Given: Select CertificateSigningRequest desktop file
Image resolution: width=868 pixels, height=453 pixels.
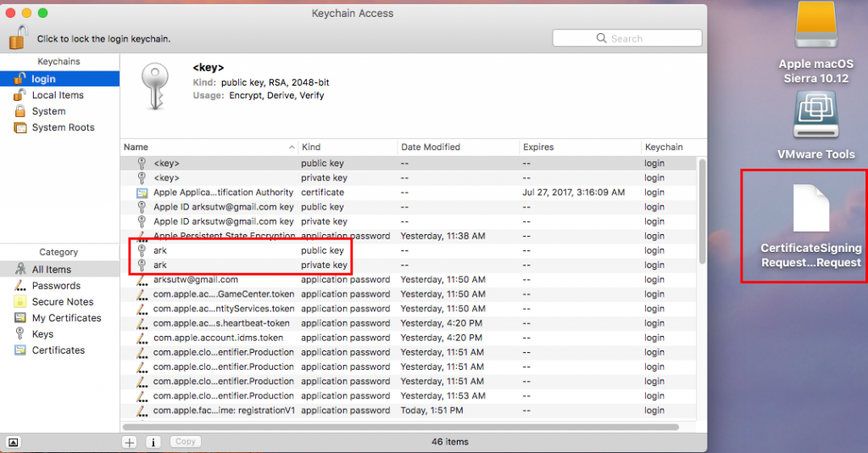Looking at the screenshot, I should (x=811, y=226).
